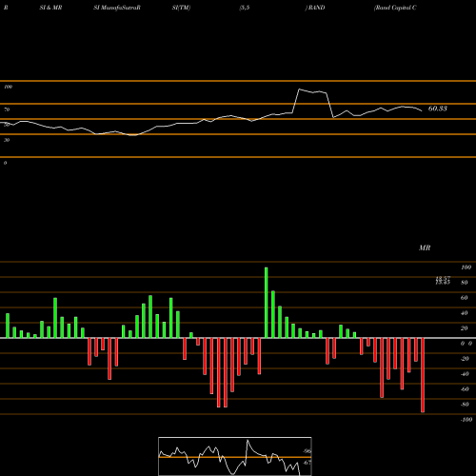
Task: Click the 'MR' label above the bar chart
Action: [x=425, y=248]
